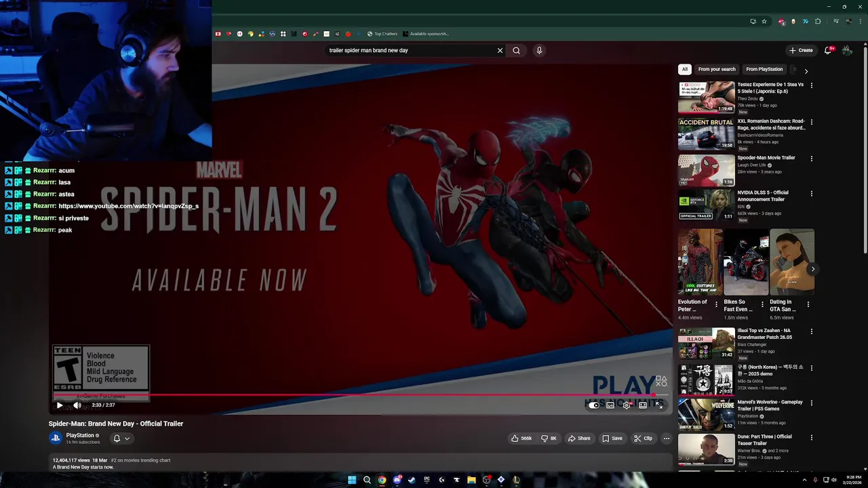Like the video with thumbs up 566k
The height and width of the screenshot is (488, 868).
521,439
